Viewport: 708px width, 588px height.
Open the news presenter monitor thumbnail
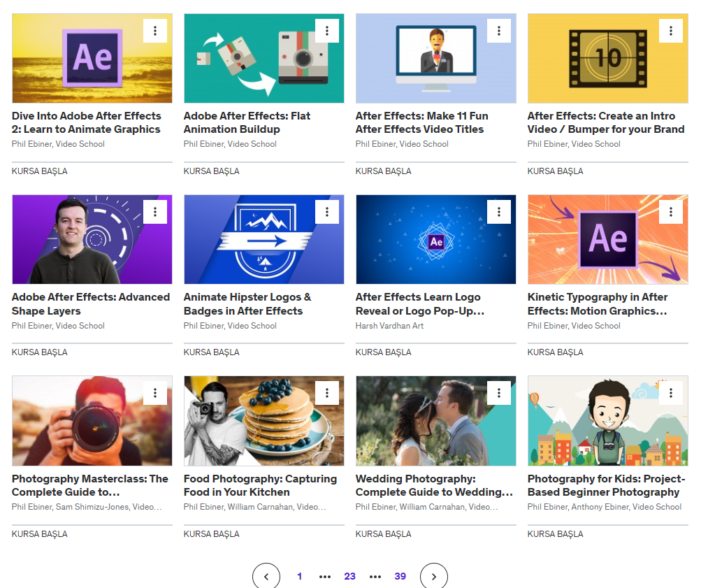click(436, 58)
